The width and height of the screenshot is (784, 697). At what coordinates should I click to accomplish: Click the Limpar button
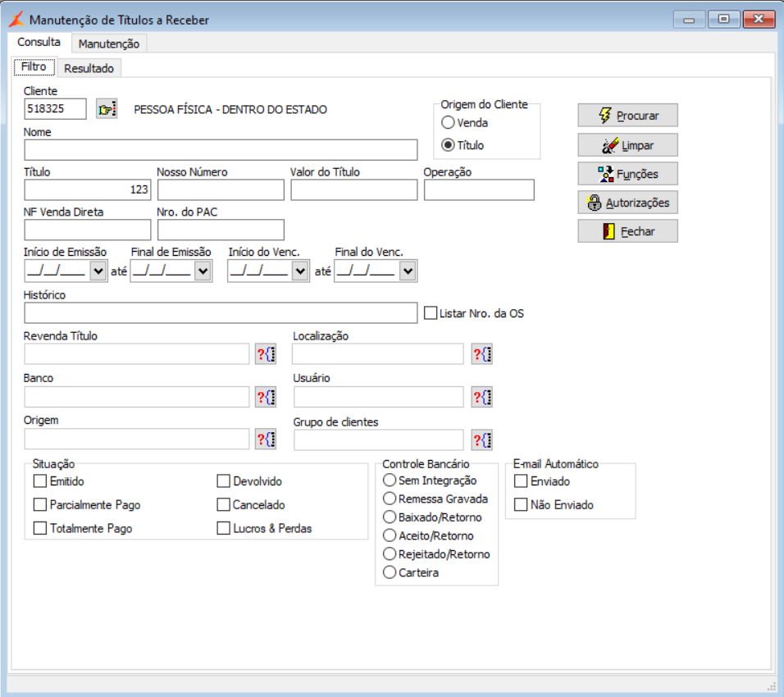tap(628, 145)
